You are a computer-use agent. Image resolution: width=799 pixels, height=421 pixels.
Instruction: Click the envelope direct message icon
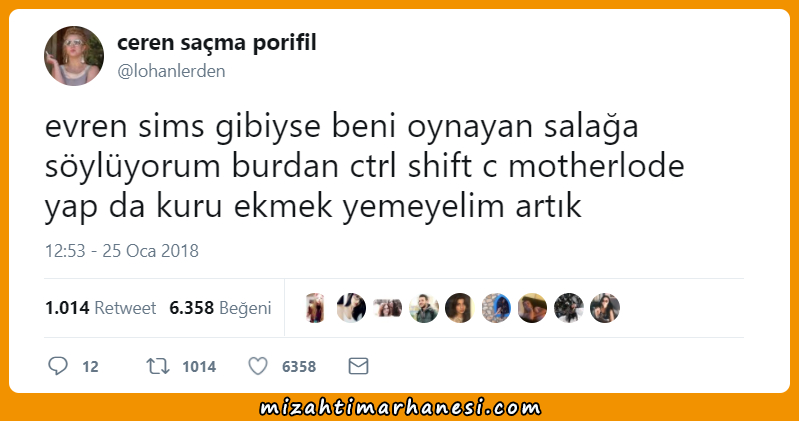[358, 366]
